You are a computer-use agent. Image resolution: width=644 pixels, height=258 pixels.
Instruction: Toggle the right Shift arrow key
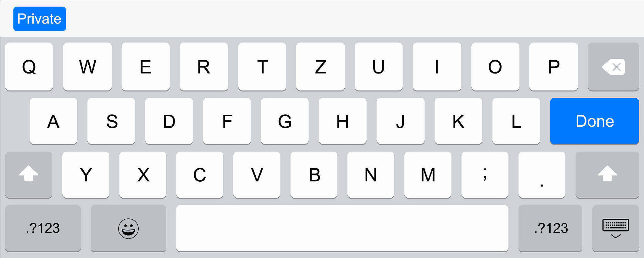[607, 175]
